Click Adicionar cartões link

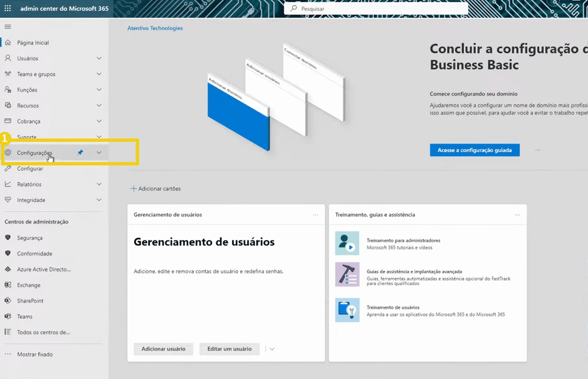(155, 188)
